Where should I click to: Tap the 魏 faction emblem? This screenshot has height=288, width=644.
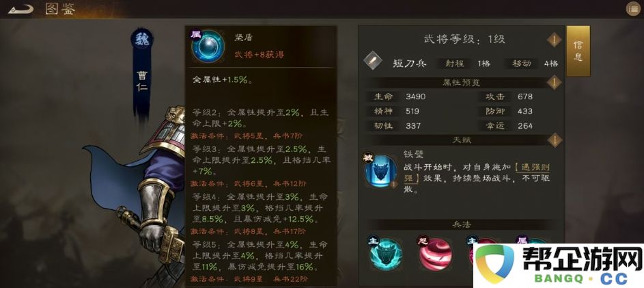point(142,40)
